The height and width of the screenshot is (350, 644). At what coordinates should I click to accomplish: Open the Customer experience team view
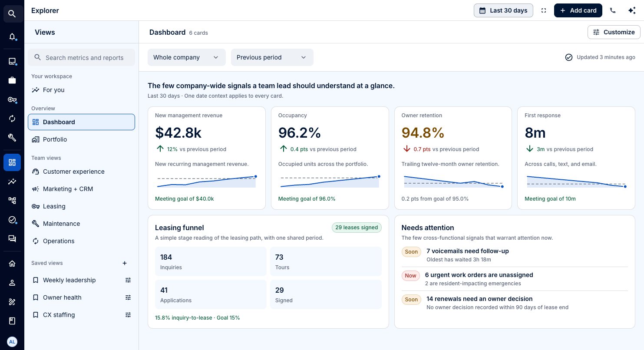pos(81,172)
